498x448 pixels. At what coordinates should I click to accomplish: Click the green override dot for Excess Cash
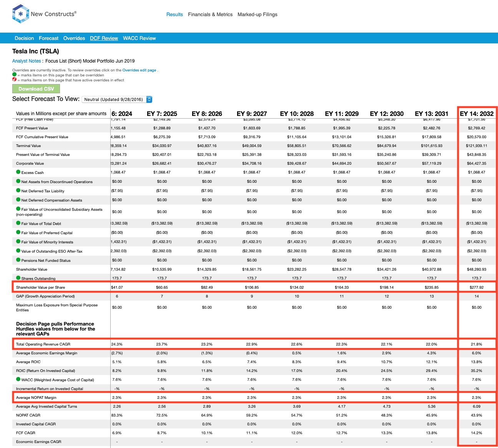coord(18,172)
